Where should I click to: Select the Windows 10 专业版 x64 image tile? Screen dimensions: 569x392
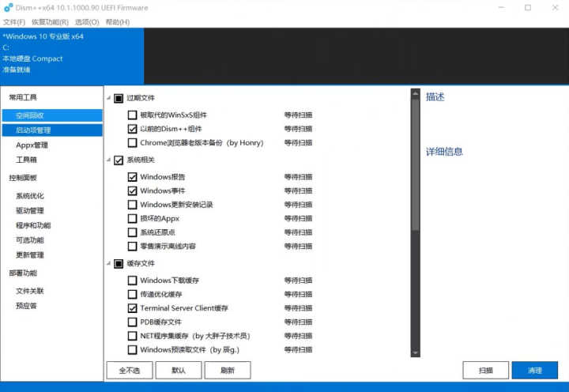[72, 53]
